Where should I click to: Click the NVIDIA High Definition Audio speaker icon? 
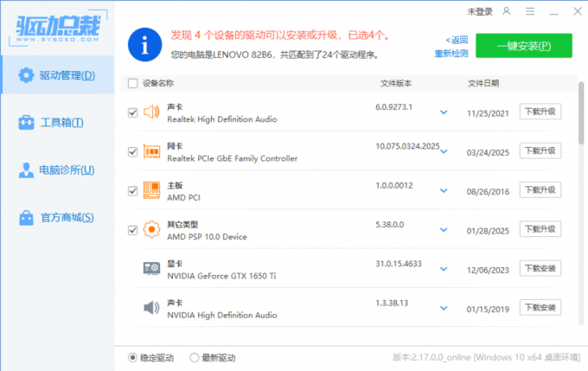(x=151, y=308)
